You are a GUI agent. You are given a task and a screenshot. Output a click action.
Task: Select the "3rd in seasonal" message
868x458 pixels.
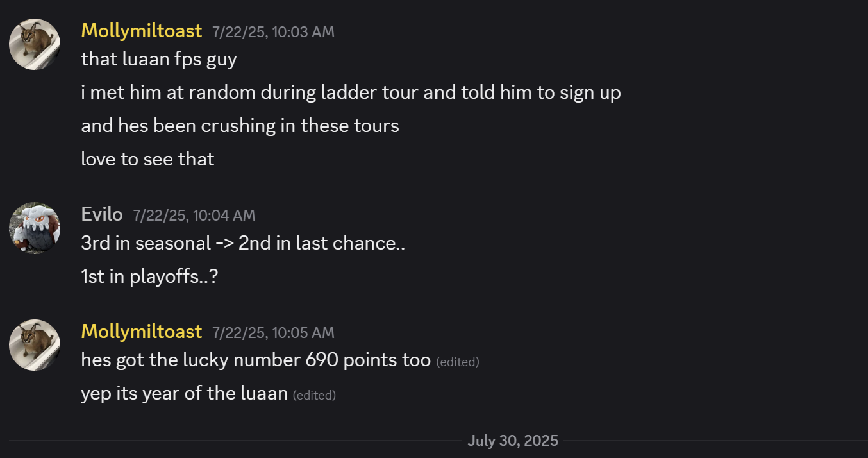coord(243,243)
